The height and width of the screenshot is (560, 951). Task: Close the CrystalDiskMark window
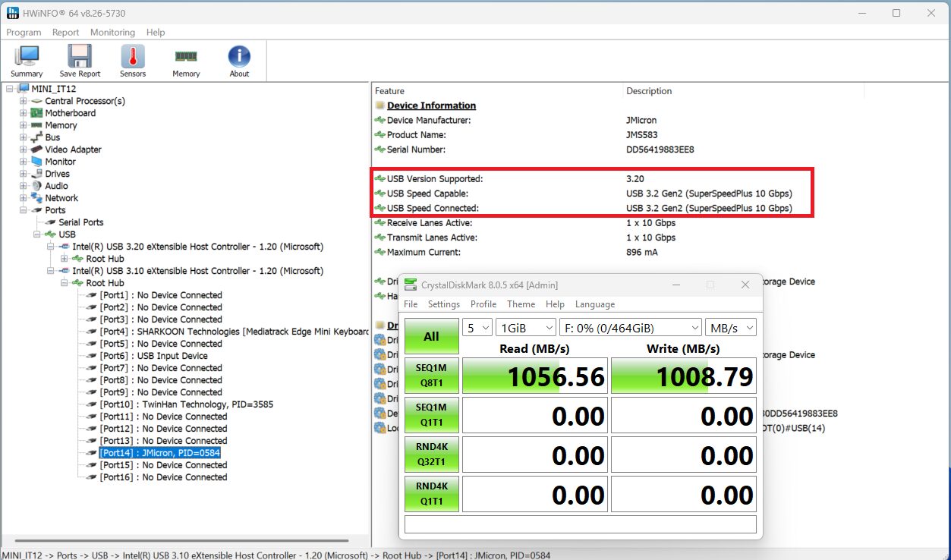745,285
